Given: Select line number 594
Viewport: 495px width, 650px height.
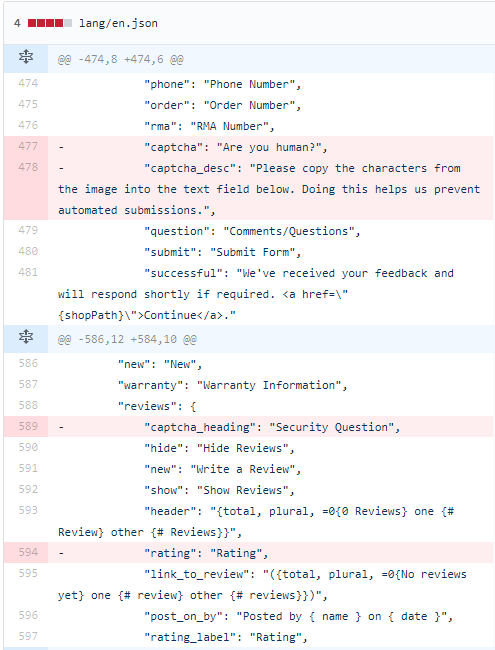Looking at the screenshot, I should (28, 553).
